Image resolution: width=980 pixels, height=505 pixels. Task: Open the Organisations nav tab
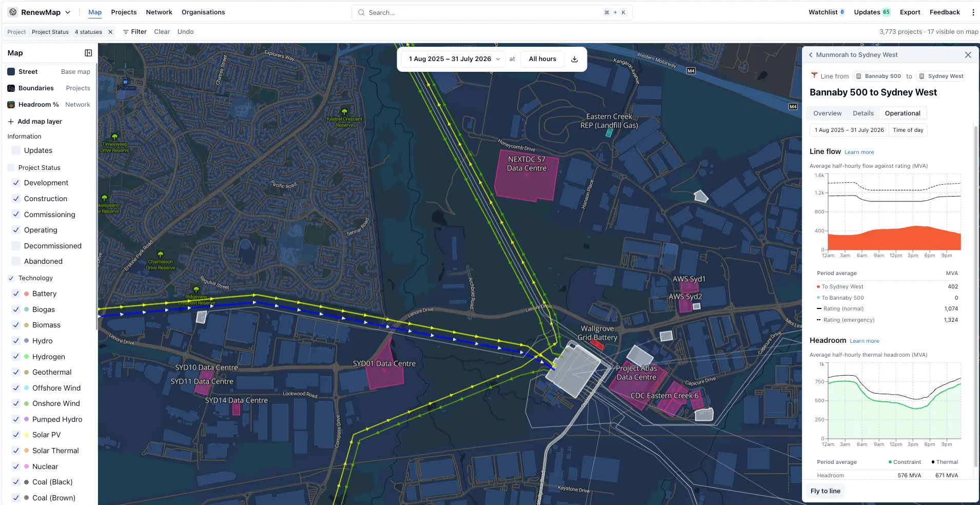pos(203,12)
